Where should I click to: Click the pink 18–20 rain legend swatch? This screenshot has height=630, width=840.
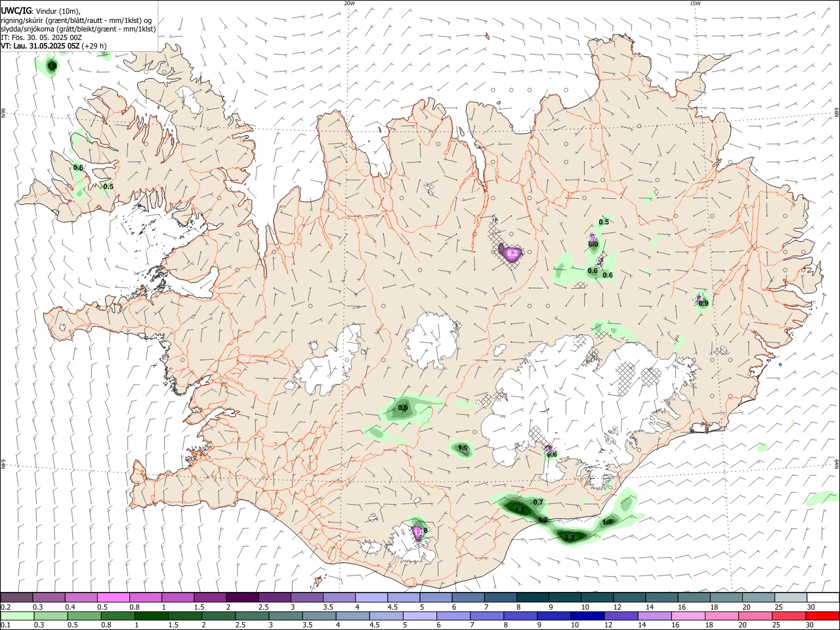(721, 616)
